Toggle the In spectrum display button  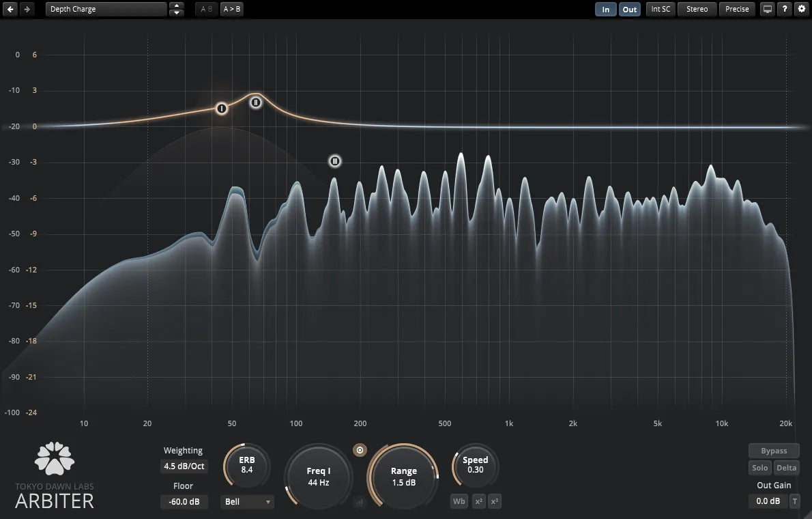pyautogui.click(x=605, y=10)
